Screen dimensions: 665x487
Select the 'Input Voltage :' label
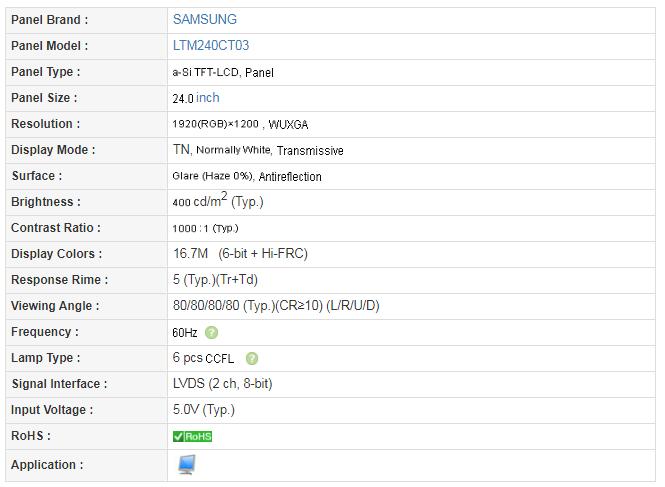coord(52,410)
